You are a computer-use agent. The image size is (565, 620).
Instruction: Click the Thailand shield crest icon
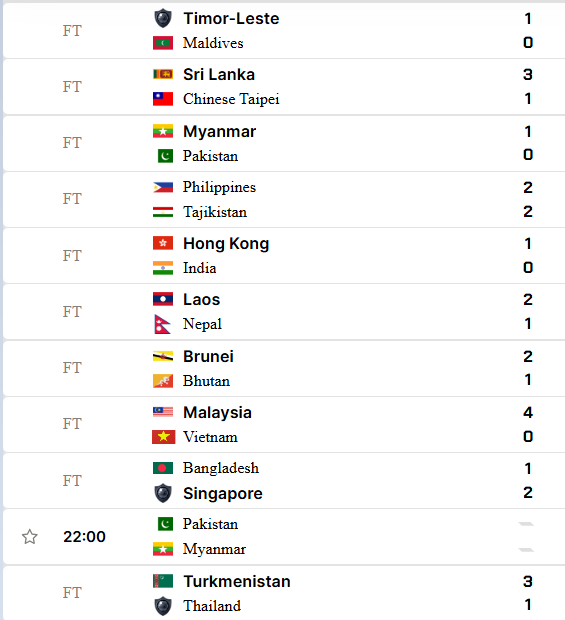pyautogui.click(x=163, y=606)
